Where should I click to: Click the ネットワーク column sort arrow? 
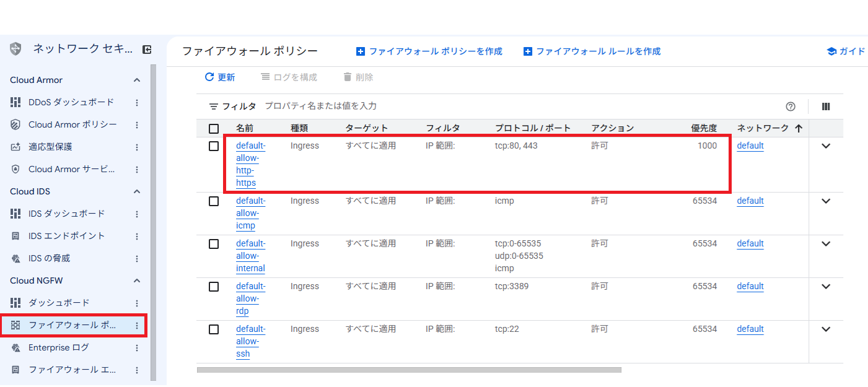[x=799, y=128]
